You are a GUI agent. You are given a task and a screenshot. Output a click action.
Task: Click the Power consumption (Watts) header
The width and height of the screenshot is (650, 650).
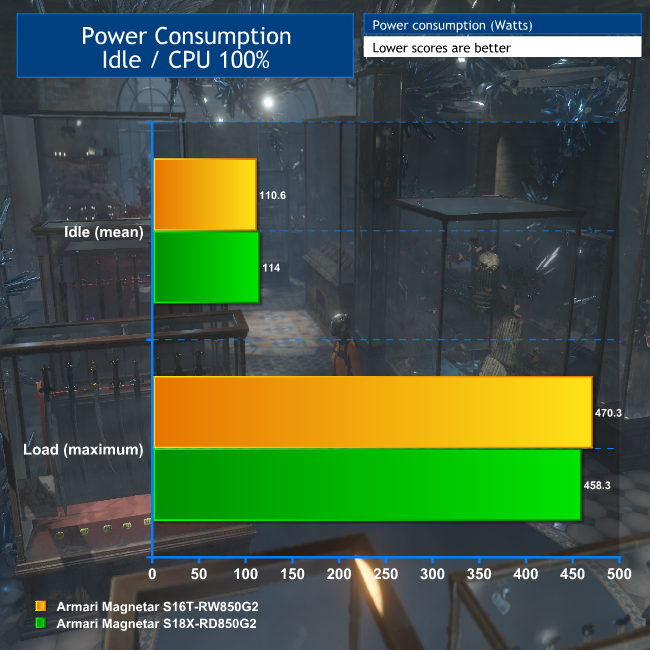pos(502,25)
